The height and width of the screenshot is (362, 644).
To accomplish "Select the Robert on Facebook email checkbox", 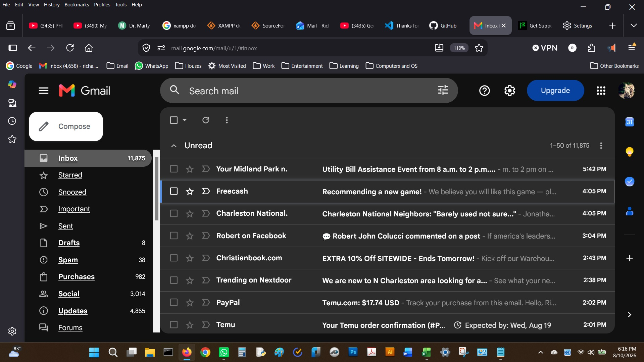I will (174, 236).
